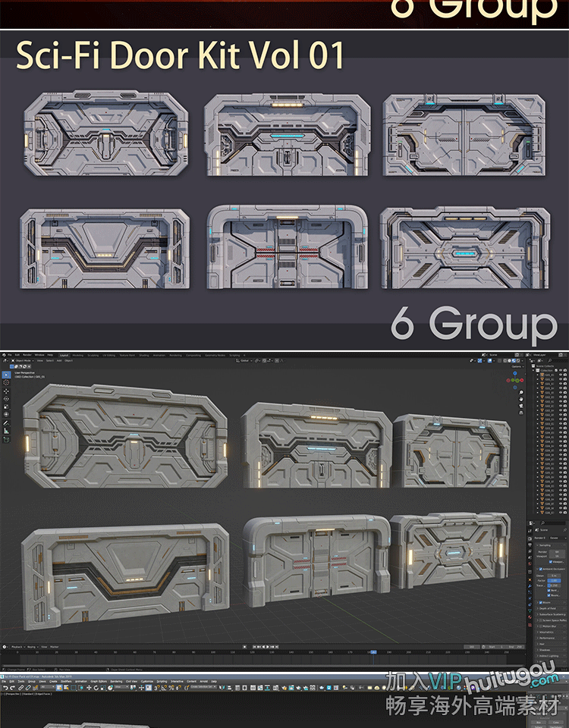Toggle the Screen Space Reflections checkbox
This screenshot has width=569, height=728.
(541, 620)
